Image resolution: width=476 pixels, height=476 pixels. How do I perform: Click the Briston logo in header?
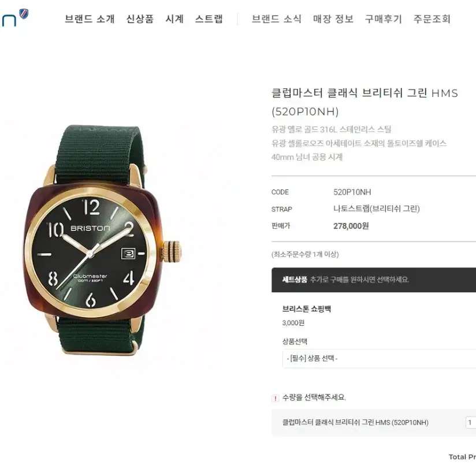point(14,18)
